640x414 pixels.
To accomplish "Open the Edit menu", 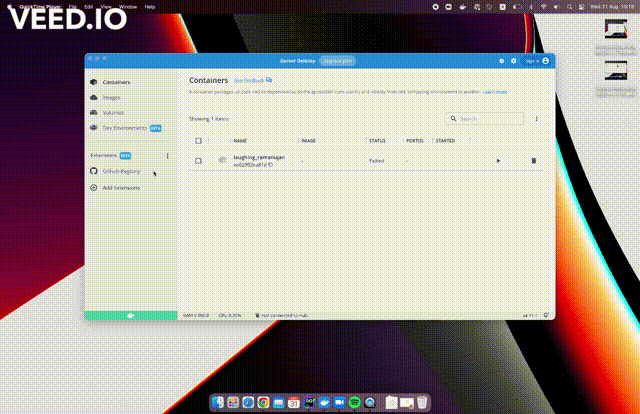I will [x=89, y=7].
